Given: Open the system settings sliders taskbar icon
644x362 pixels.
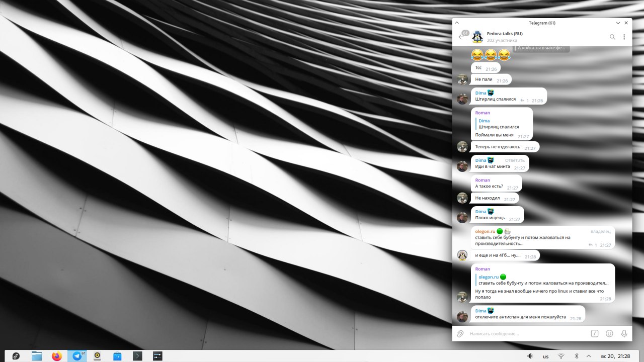Looking at the screenshot, I should (157, 356).
